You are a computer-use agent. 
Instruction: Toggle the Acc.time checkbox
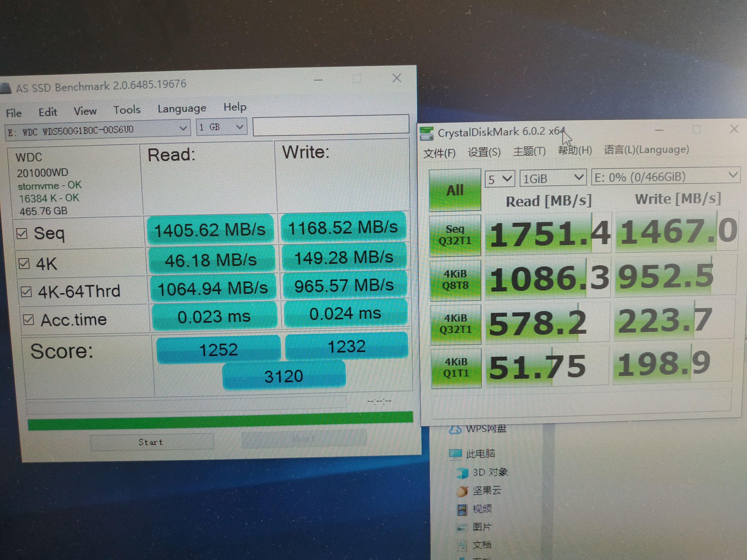click(x=28, y=320)
